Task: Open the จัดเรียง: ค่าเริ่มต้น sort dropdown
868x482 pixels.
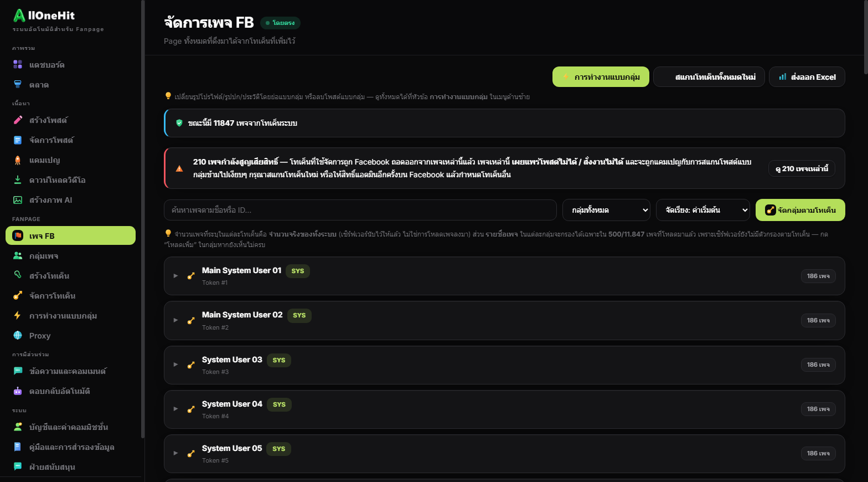Action: click(x=703, y=210)
